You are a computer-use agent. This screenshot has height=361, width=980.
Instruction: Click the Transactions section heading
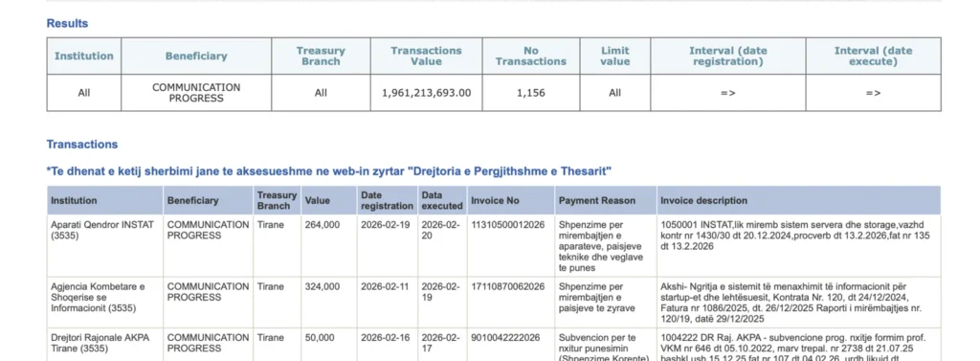pyautogui.click(x=82, y=144)
